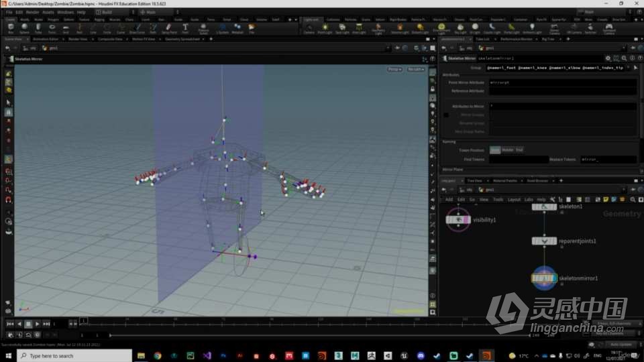Add a Gamepad Camera from the shelf
This screenshot has width=644, height=362.
click(609, 28)
